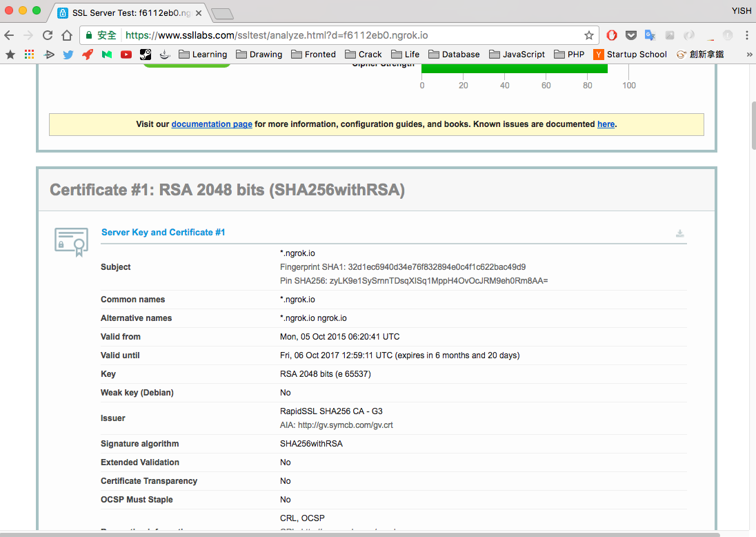Open the Twitter bookmark
The image size is (756, 537).
[68, 55]
